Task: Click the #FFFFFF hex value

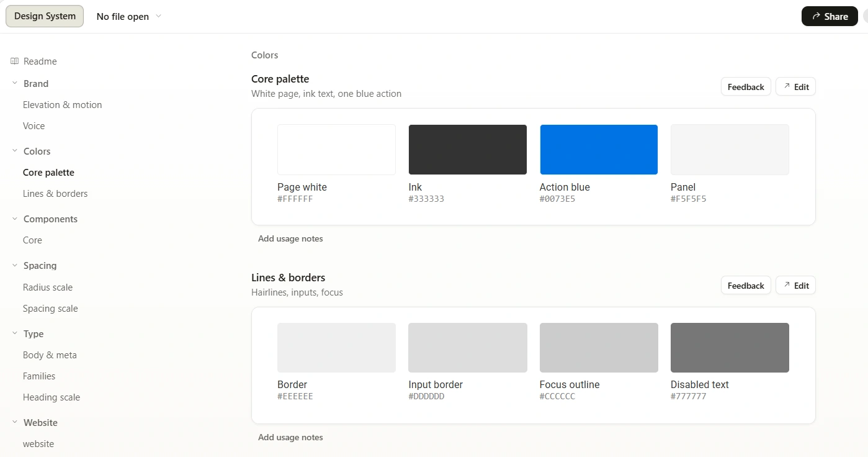Action: (x=295, y=199)
